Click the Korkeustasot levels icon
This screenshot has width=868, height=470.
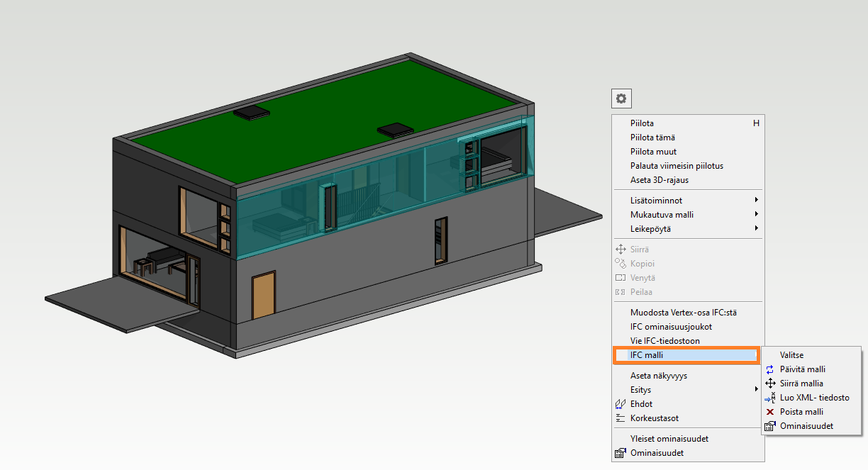(620, 418)
